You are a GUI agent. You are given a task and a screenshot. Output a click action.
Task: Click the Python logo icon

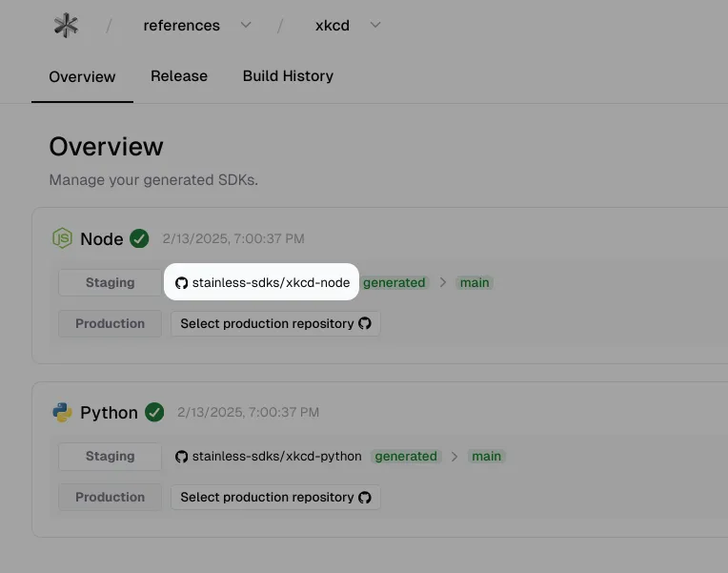[x=62, y=412]
